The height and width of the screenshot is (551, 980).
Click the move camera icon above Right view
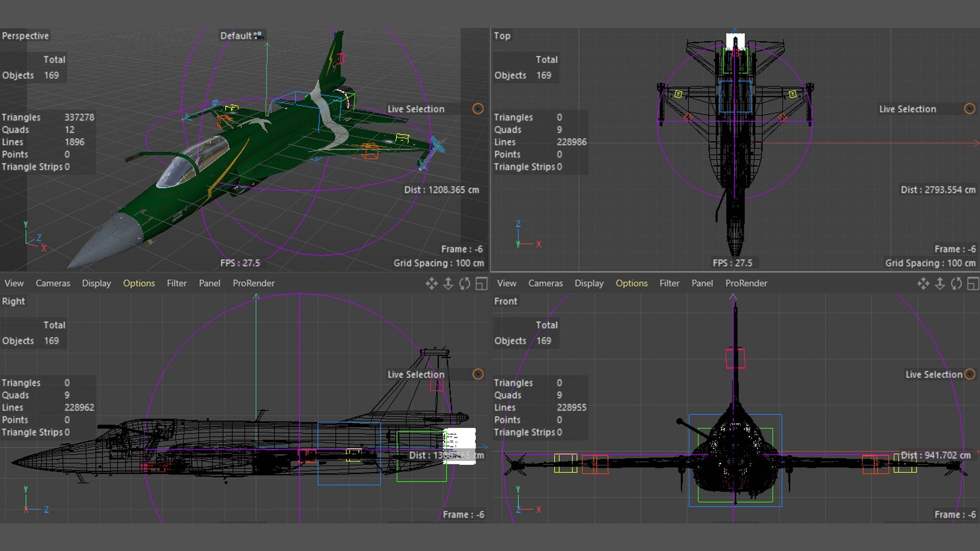pyautogui.click(x=431, y=284)
